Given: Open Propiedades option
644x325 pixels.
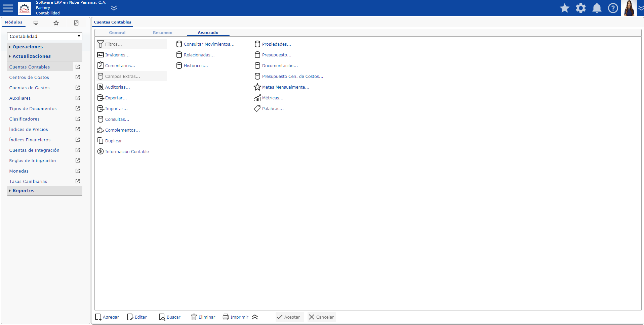Looking at the screenshot, I should (x=273, y=44).
